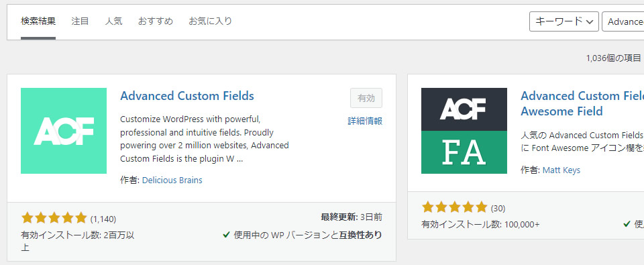Open the Matt Keys author link
Viewport: 644px width, 265px height.
coord(561,170)
